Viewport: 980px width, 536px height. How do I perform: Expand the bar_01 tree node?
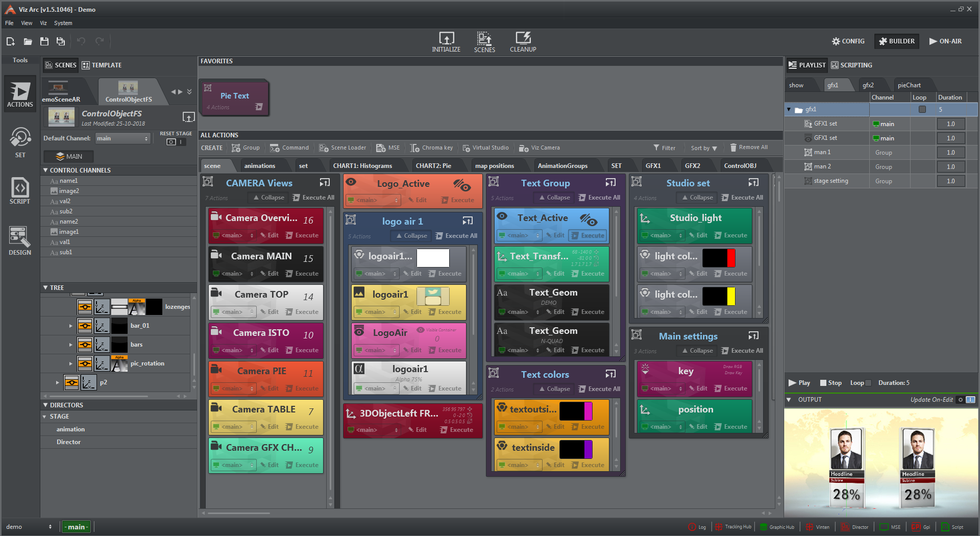click(x=70, y=326)
